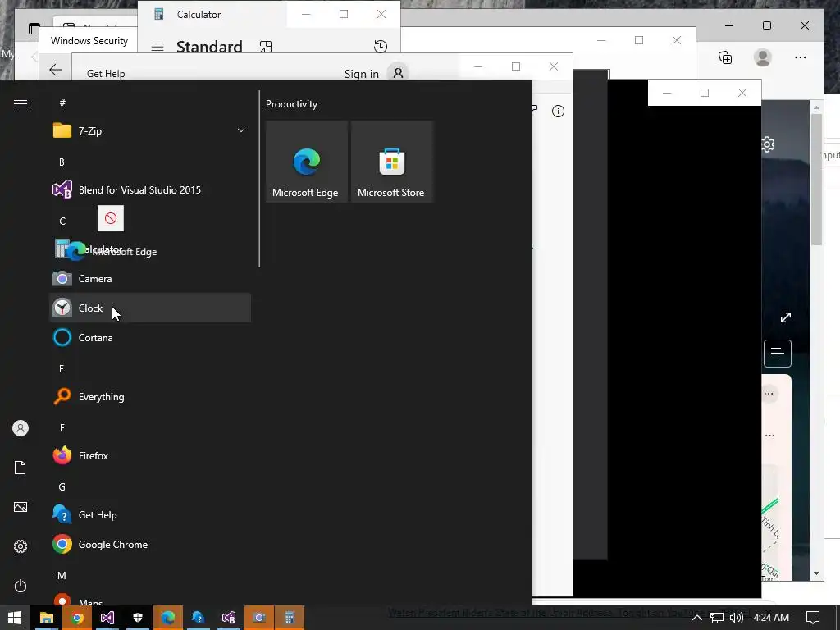Open Microsoft Edge tile
This screenshot has height=630, width=840.
(307, 162)
